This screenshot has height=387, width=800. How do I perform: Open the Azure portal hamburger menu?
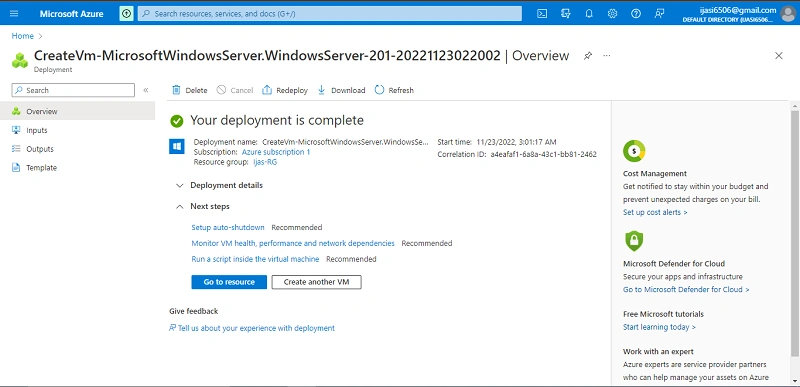[x=14, y=14]
